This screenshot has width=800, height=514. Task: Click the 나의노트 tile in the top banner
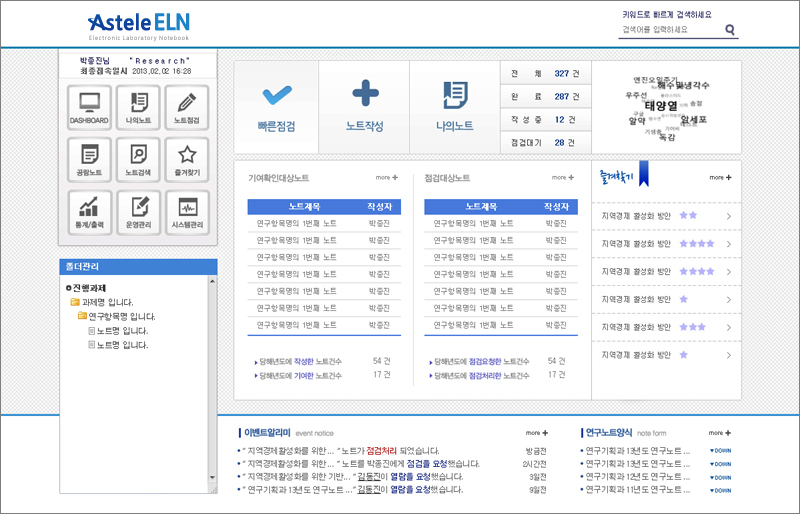(x=454, y=106)
